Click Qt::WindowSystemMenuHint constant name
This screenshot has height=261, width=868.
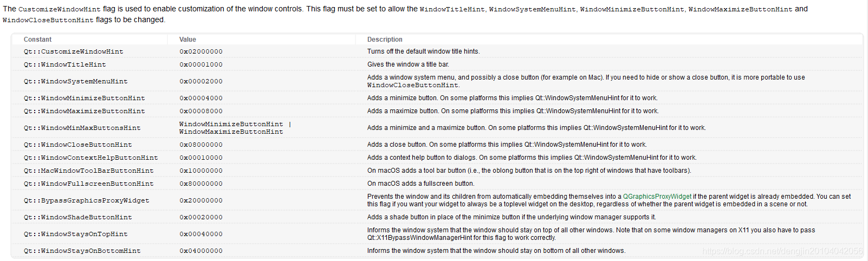[x=76, y=81]
